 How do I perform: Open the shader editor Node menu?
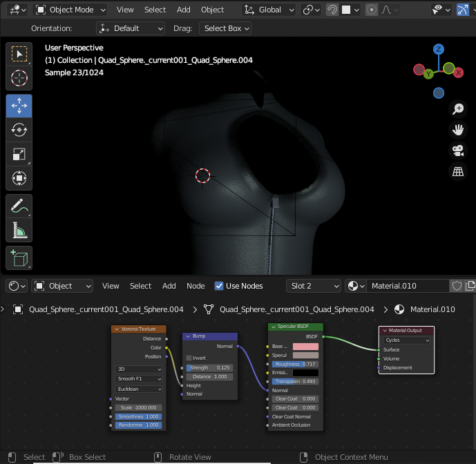[x=196, y=286]
